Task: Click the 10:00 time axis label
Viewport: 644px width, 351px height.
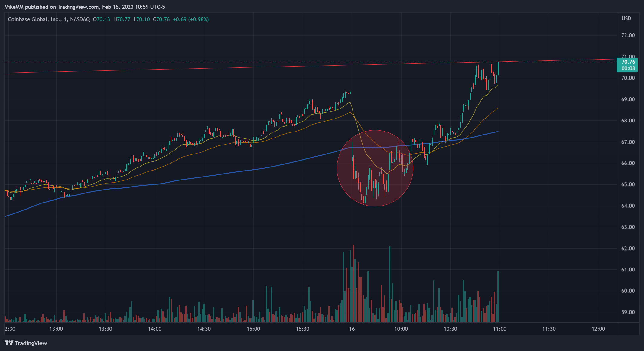Action: 401,329
